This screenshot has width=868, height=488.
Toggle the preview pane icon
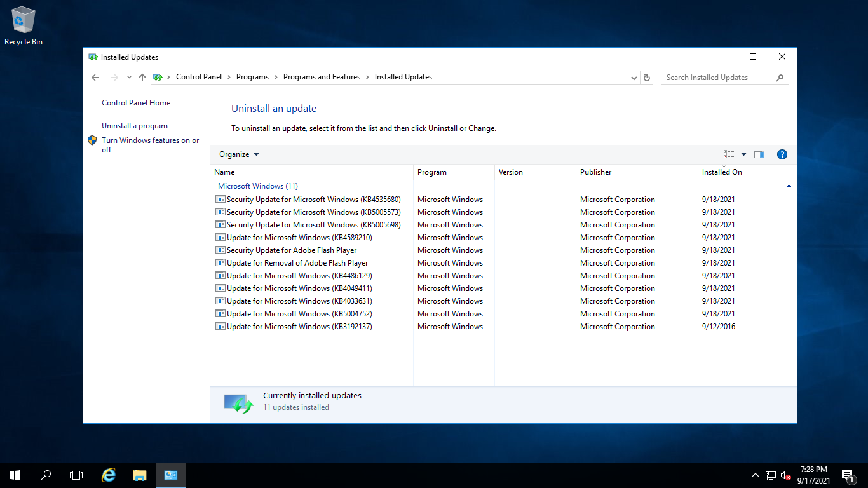(759, 154)
